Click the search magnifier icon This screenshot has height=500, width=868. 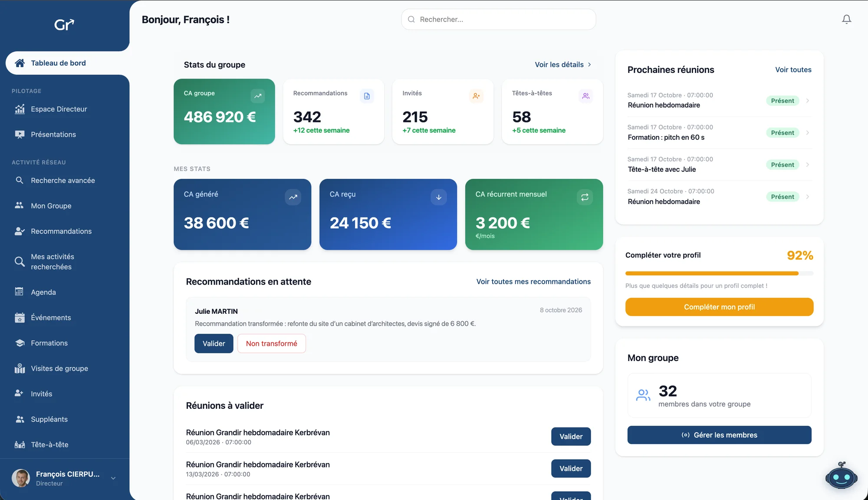pos(411,20)
